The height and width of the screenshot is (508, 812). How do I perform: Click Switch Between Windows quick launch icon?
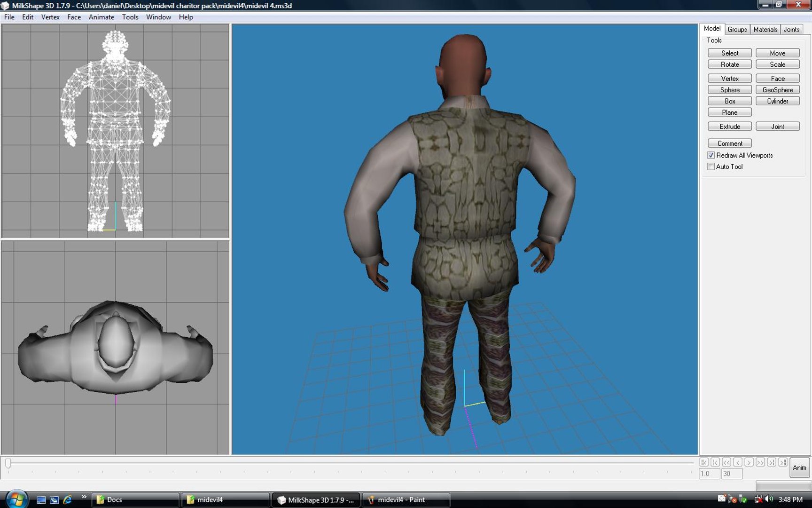[x=55, y=500]
